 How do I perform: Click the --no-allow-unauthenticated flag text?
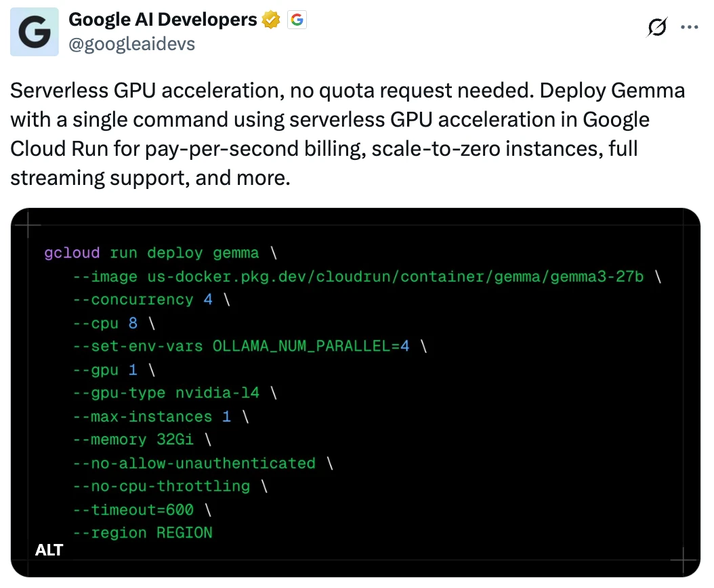click(194, 463)
